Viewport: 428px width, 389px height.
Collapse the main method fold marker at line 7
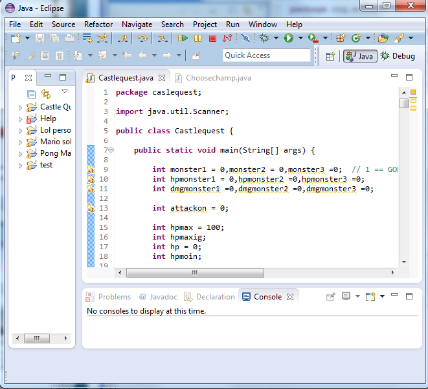click(112, 150)
